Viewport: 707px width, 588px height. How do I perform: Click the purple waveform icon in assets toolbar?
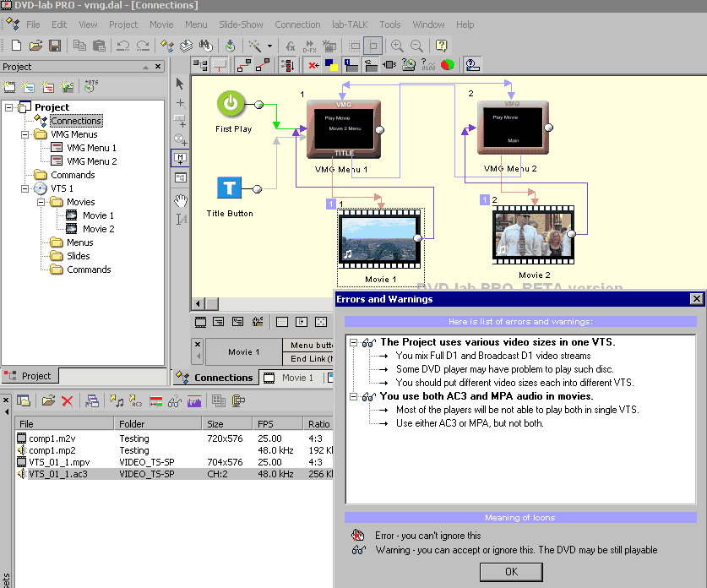tap(194, 400)
